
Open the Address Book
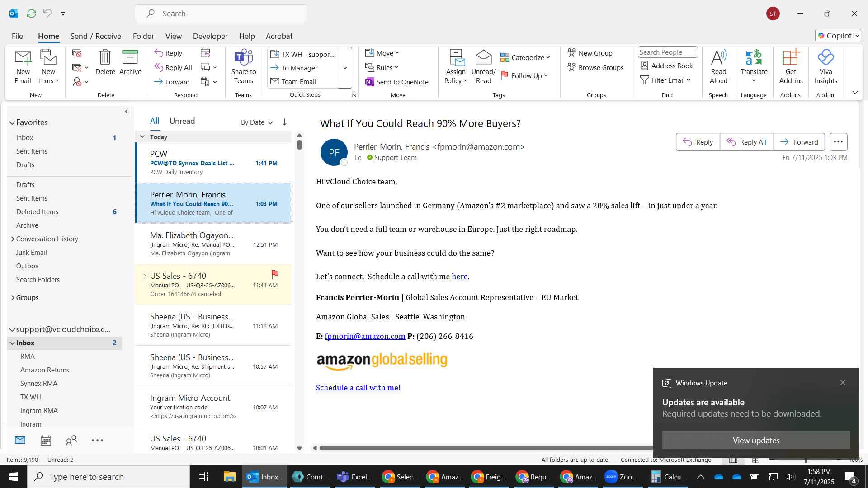click(x=667, y=66)
